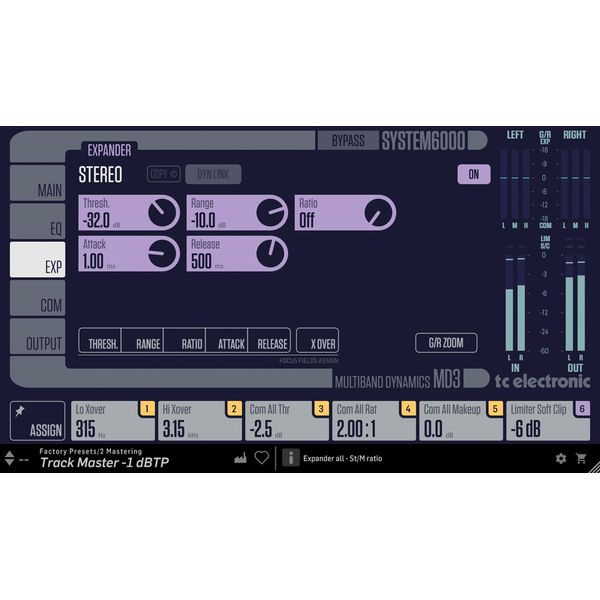Image resolution: width=600 pixels, height=600 pixels.
Task: Click the Ratio value Off
Action: (x=307, y=220)
